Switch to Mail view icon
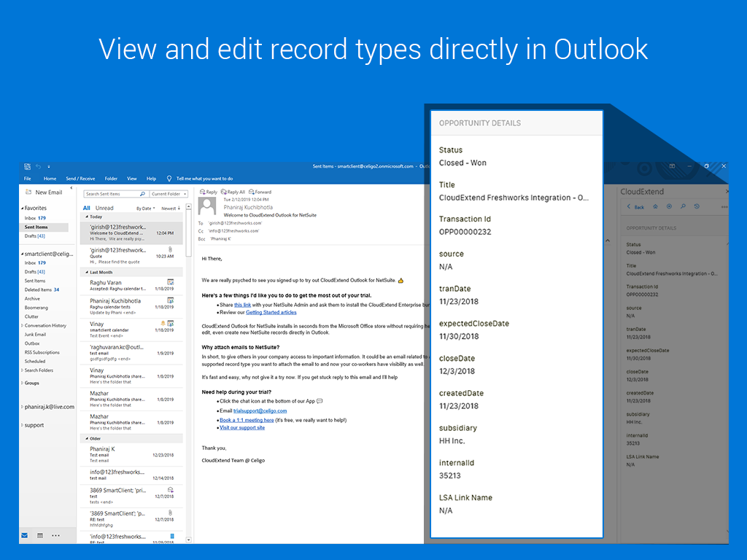 click(24, 535)
